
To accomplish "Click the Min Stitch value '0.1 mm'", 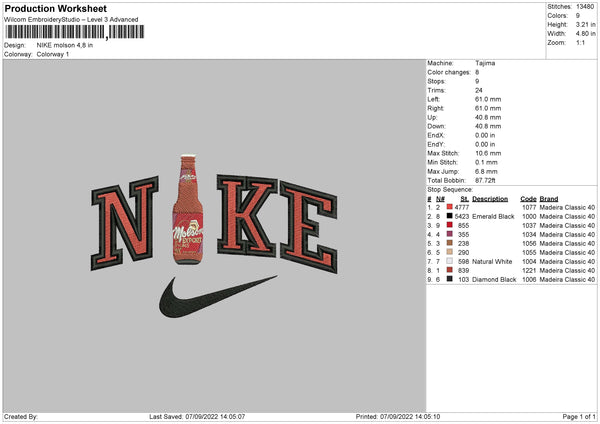I will (486, 162).
